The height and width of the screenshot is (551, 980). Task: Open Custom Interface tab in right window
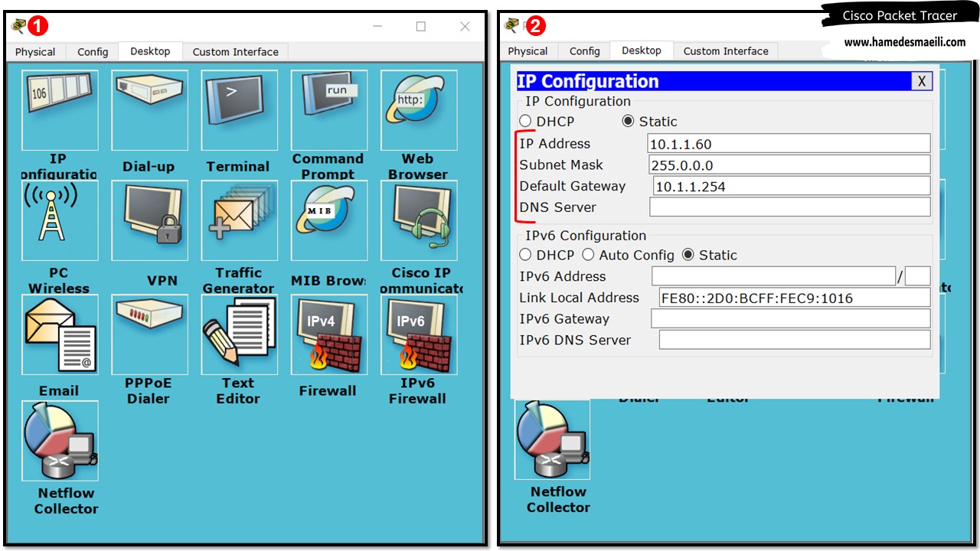click(726, 51)
